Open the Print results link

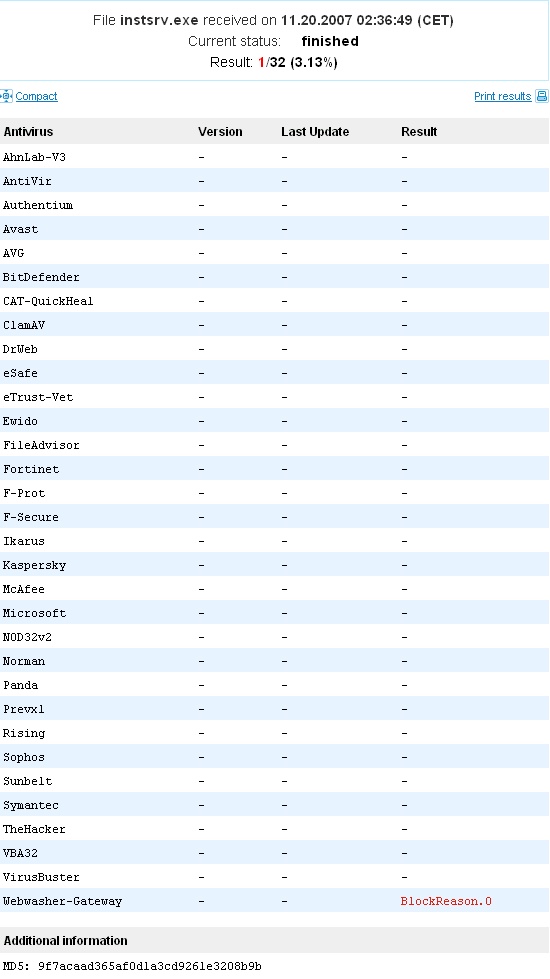pyautogui.click(x=503, y=96)
